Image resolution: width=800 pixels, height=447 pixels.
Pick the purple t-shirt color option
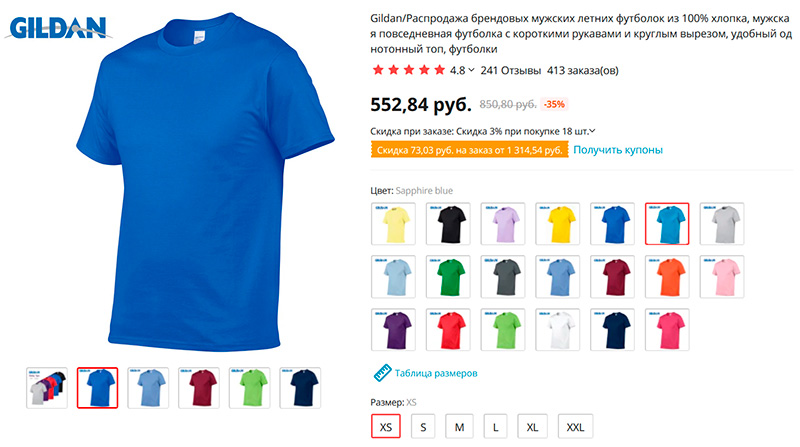[393, 330]
